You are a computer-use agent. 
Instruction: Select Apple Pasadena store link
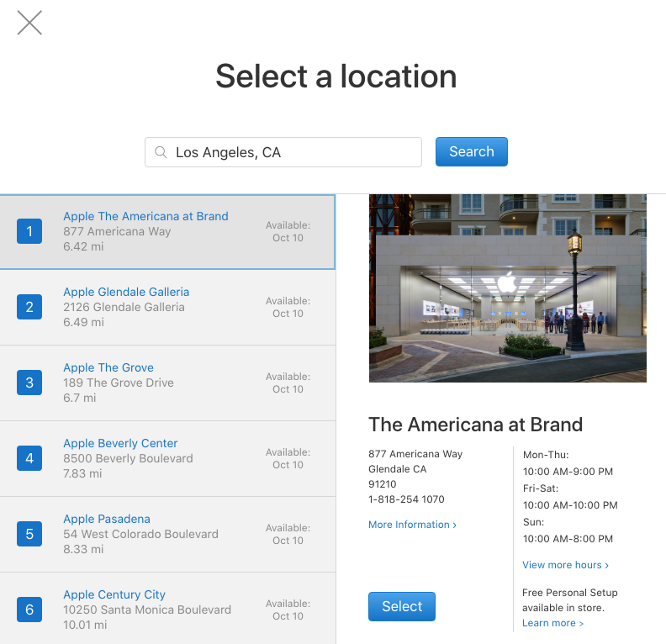tap(107, 519)
